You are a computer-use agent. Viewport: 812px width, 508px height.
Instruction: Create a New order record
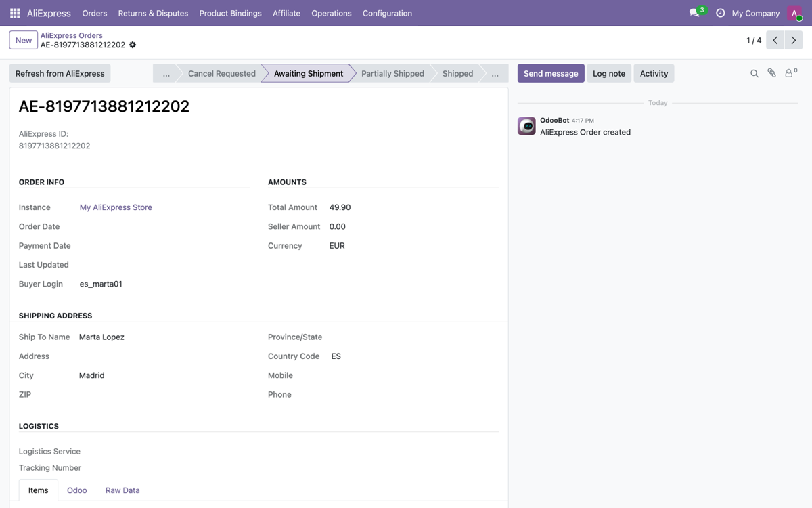click(x=24, y=41)
